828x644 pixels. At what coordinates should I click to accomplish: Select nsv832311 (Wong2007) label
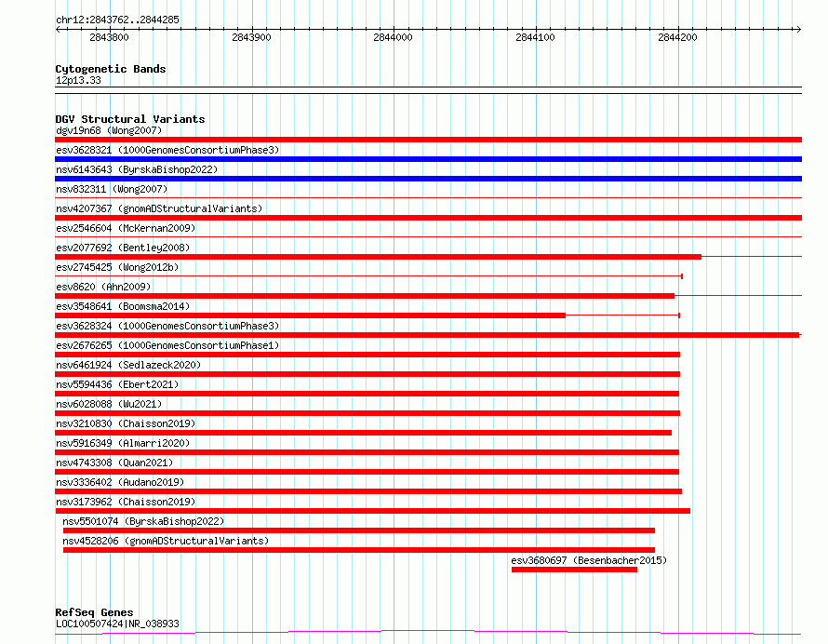coord(112,189)
